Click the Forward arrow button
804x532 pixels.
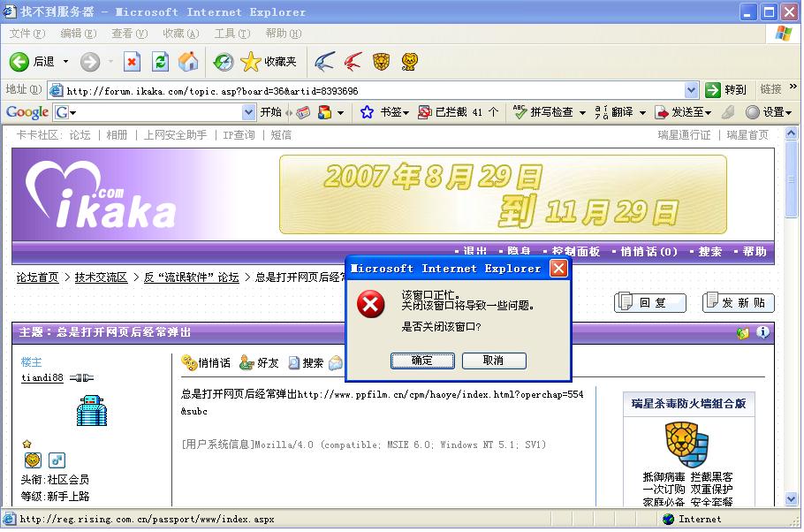pyautogui.click(x=90, y=62)
